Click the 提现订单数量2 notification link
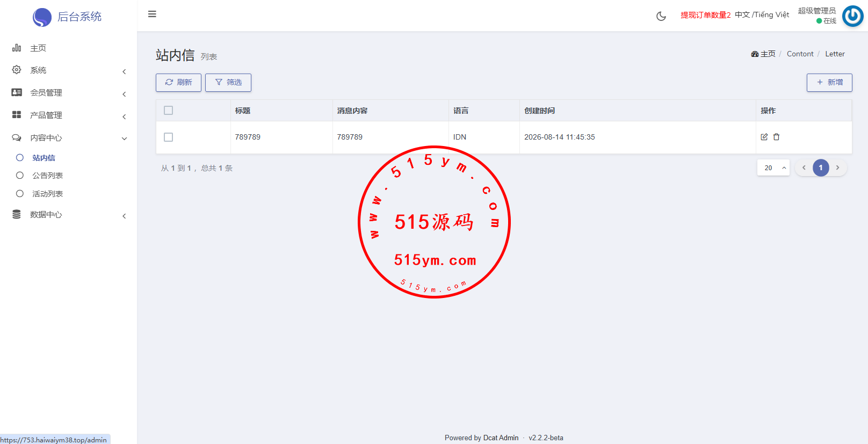This screenshot has width=868, height=444. (x=706, y=15)
